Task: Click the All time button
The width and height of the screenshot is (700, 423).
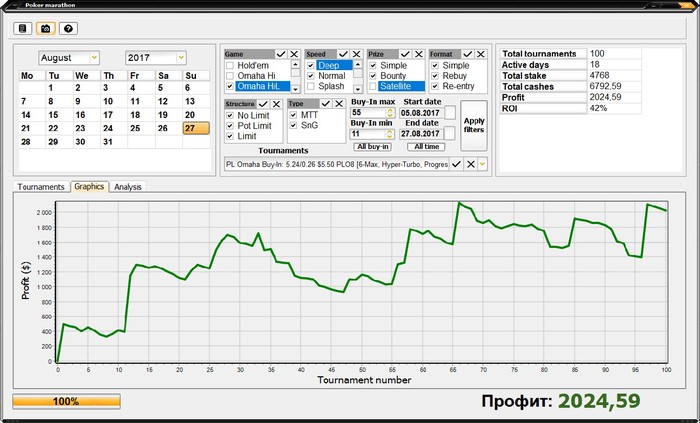Action: click(426, 147)
